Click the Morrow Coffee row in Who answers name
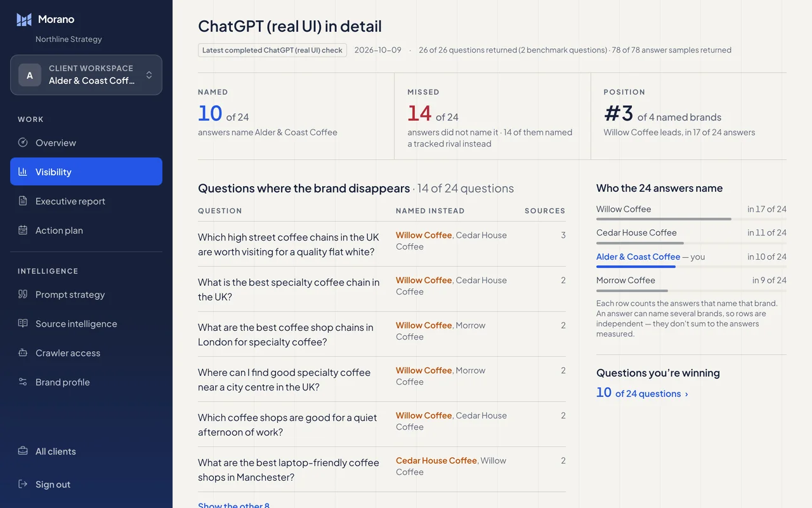This screenshot has width=812, height=508. click(x=691, y=283)
